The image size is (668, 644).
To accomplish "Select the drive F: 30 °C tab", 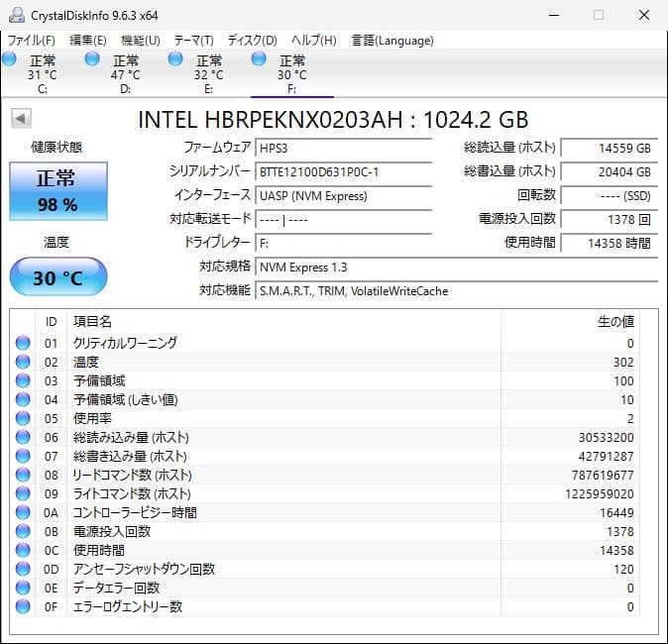I will (x=291, y=73).
